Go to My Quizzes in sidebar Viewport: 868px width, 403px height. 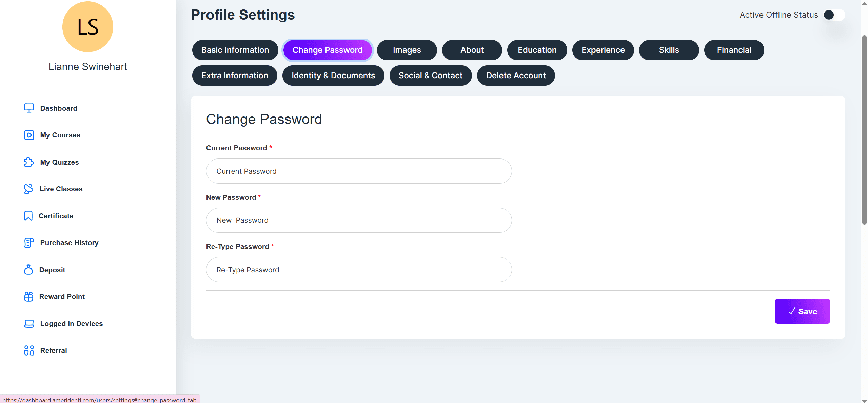tap(59, 162)
